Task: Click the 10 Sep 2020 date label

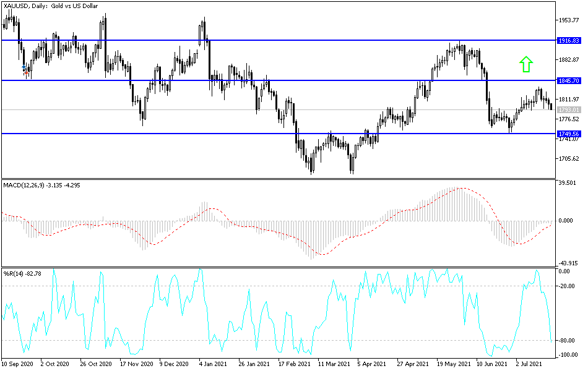Action: click(17, 364)
